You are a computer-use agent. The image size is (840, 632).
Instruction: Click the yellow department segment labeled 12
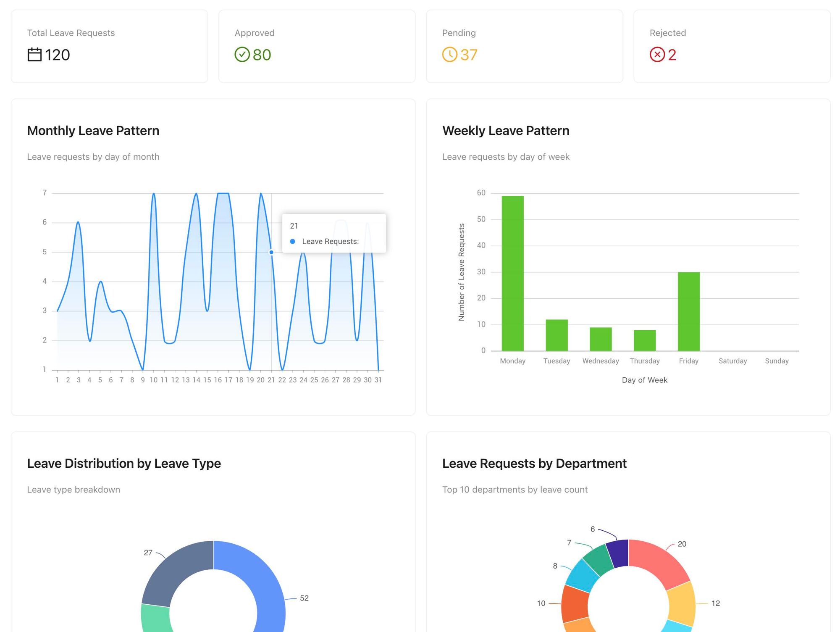[682, 604]
